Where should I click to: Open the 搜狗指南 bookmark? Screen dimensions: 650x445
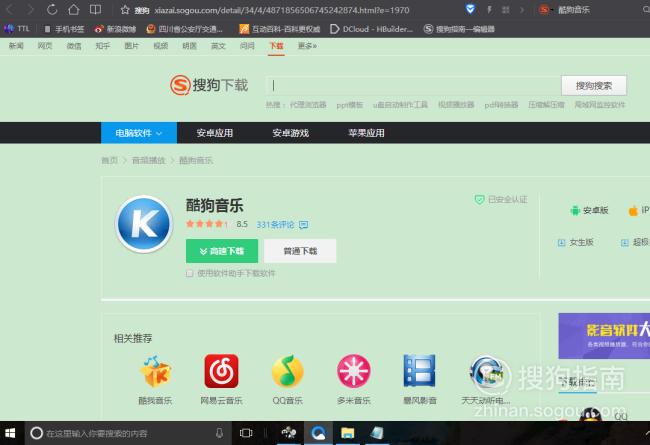459,29
